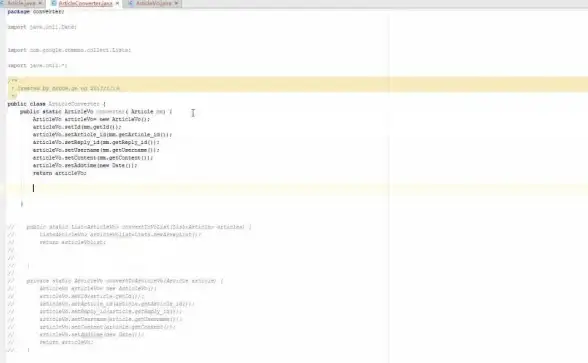Image resolution: width=588 pixels, height=363 pixels.
Task: Click the commented convertToVOList method signature
Action: [x=139, y=227]
